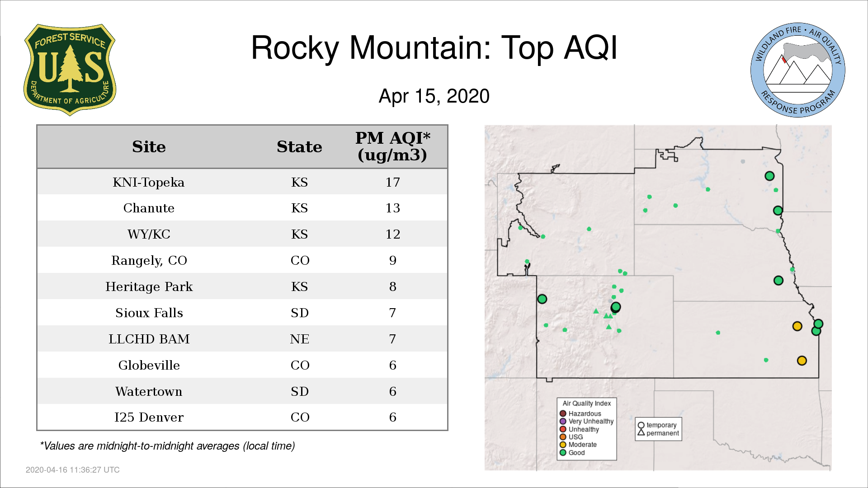Click the AQI value 9 for Rangely

click(x=392, y=260)
